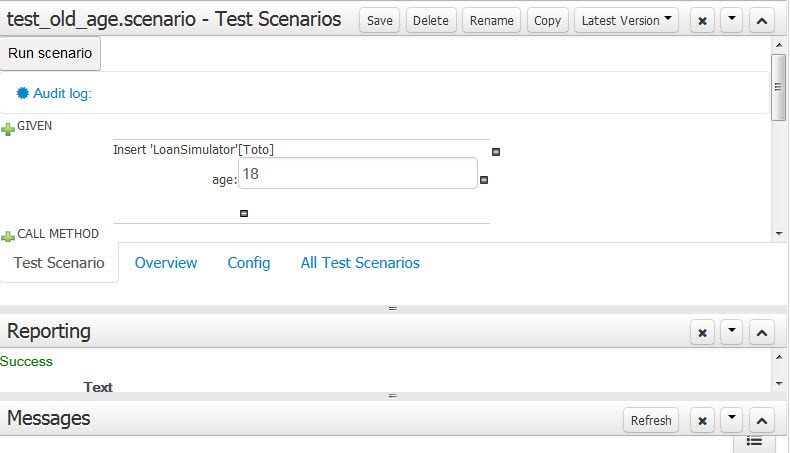Switch to the Overview tab
790x453 pixels.
point(166,263)
